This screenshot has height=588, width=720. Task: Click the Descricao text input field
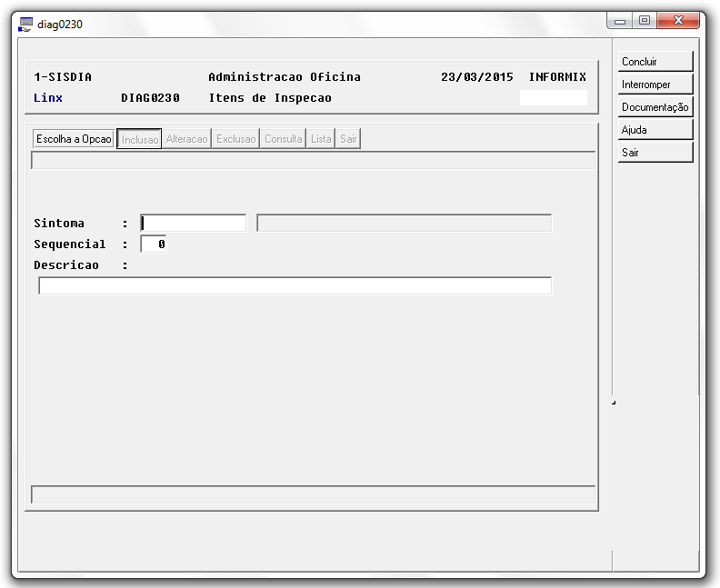coord(295,285)
